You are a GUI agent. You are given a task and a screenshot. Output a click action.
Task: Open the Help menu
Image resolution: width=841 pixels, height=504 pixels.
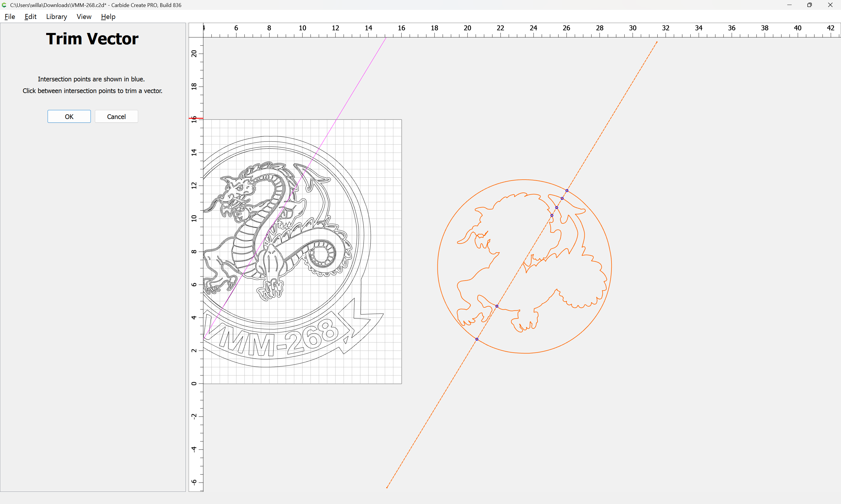tap(108, 17)
